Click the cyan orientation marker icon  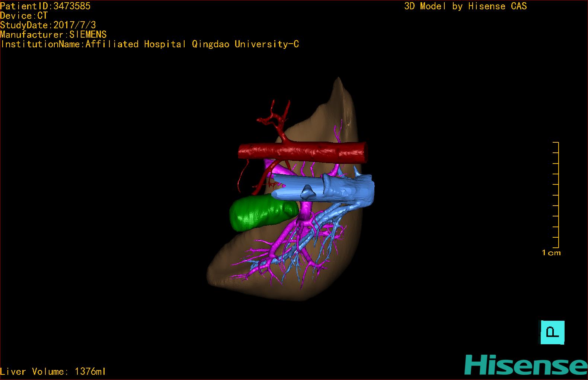(552, 332)
